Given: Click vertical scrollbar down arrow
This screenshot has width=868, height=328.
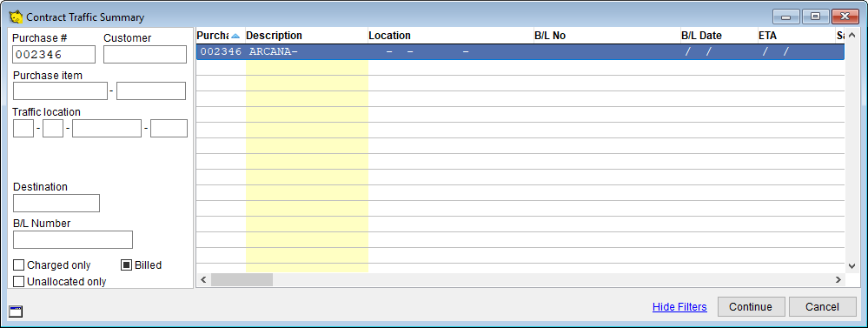Looking at the screenshot, I should 851,266.
